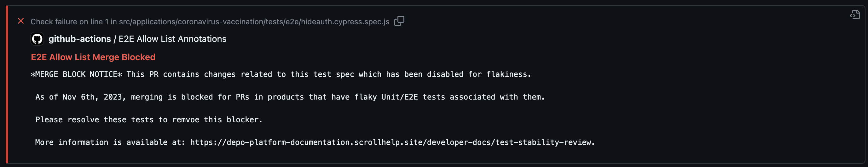This screenshot has width=868, height=167.
Task: Click the red left border of the annotation
Action: tap(7, 84)
